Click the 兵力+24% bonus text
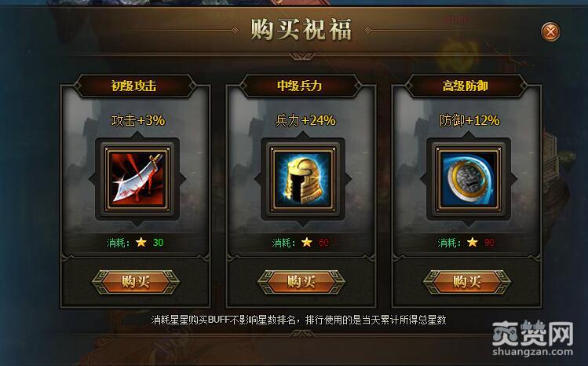This screenshot has height=366, width=588. pyautogui.click(x=305, y=120)
